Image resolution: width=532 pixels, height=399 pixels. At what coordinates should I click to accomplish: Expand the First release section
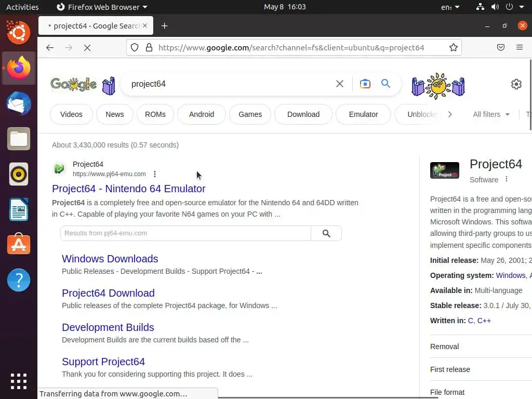tap(481, 369)
